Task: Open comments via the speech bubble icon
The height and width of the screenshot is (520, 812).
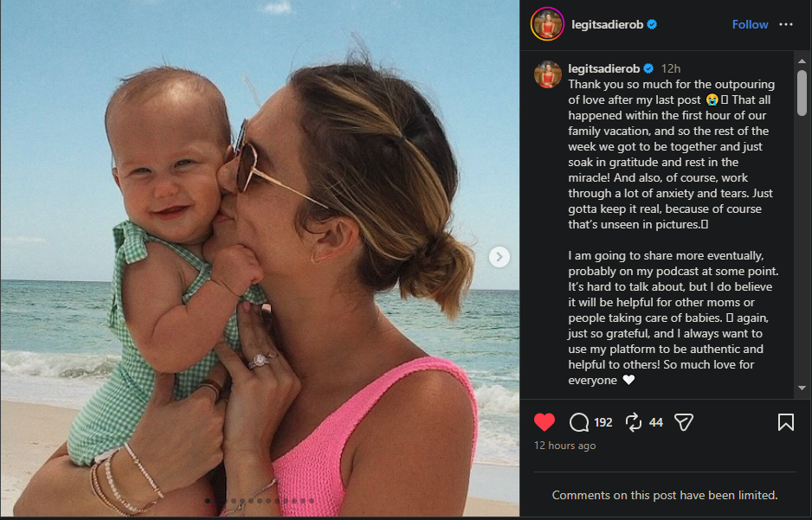Action: pyautogui.click(x=579, y=422)
